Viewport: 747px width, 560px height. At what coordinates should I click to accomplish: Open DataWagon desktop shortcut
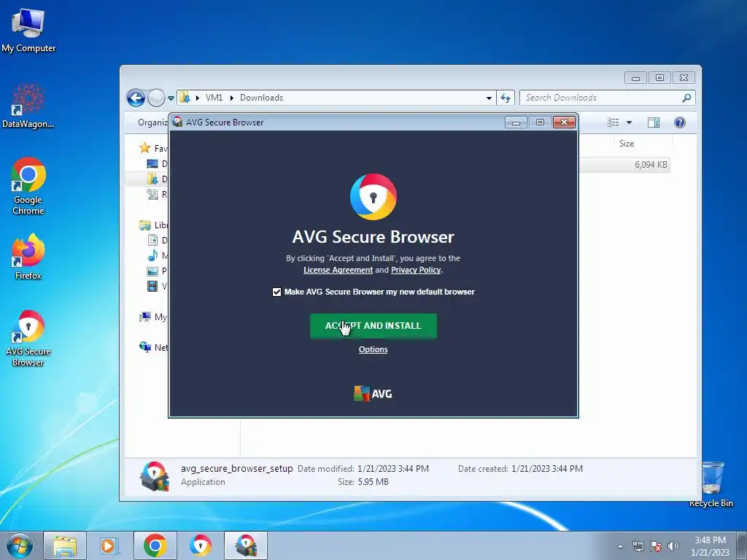pyautogui.click(x=28, y=106)
